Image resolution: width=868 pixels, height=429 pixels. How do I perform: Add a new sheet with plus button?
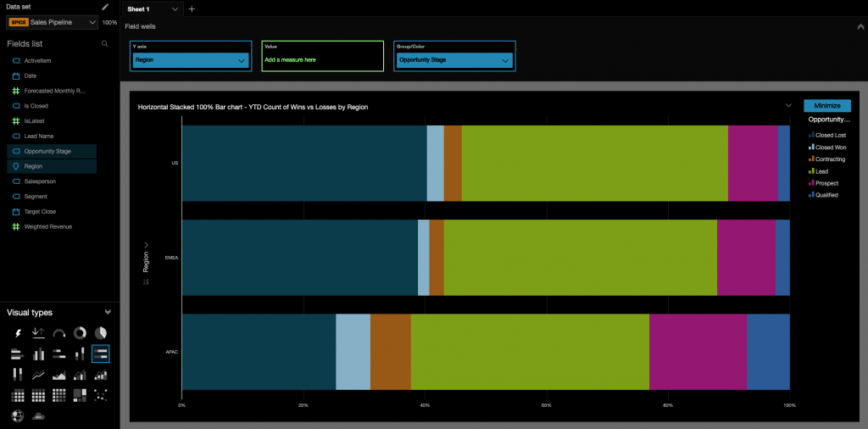[x=192, y=8]
